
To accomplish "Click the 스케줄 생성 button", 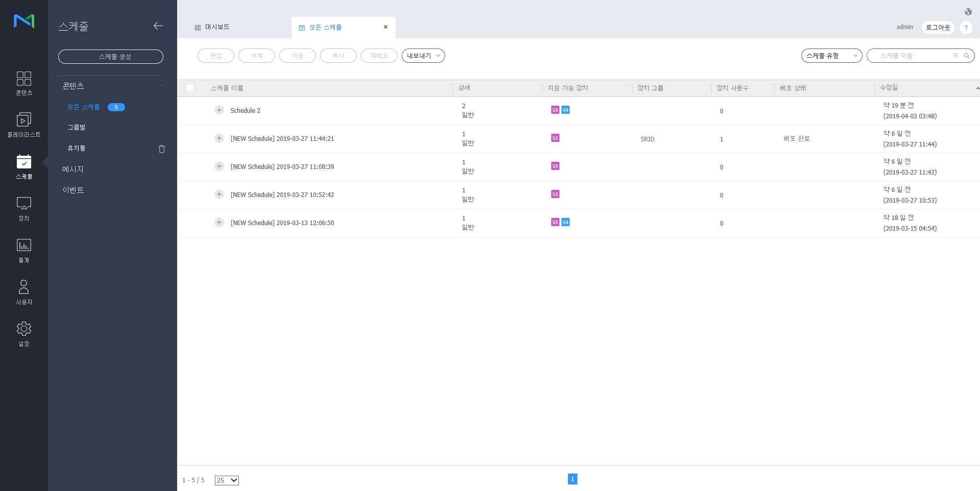I will click(111, 57).
